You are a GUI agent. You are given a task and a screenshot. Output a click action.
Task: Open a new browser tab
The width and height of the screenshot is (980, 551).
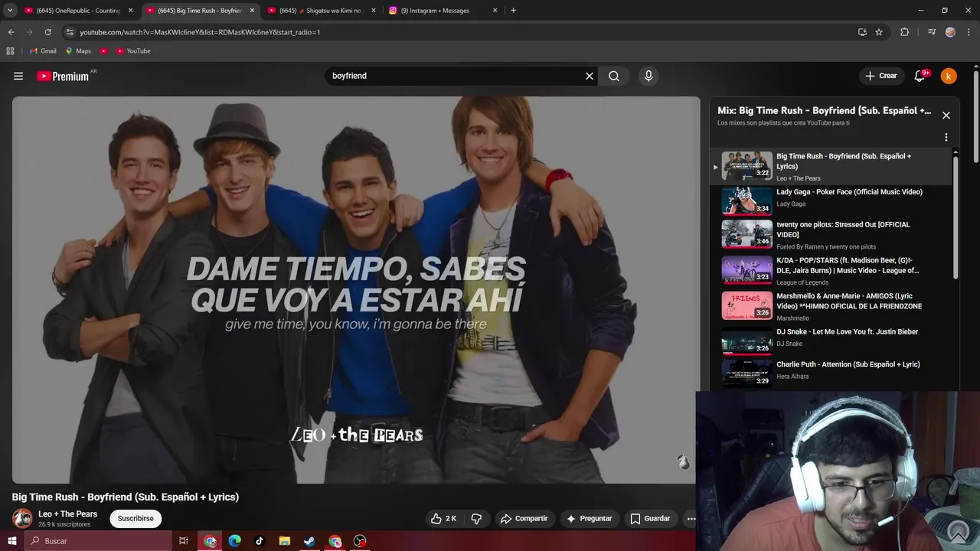click(513, 11)
